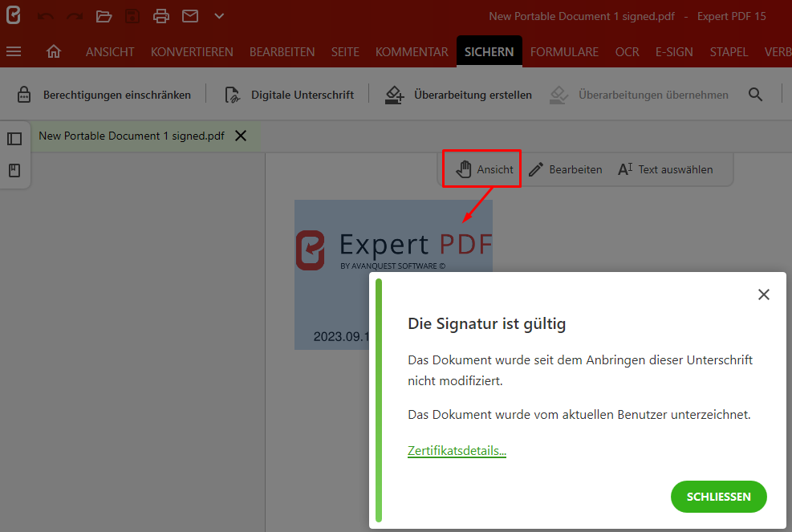Go to the Home icon tab

pos(54,51)
